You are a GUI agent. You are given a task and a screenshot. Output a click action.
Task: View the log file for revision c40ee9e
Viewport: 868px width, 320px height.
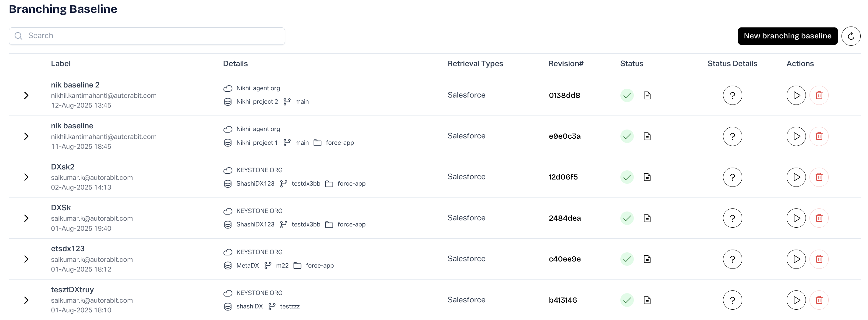pyautogui.click(x=647, y=259)
